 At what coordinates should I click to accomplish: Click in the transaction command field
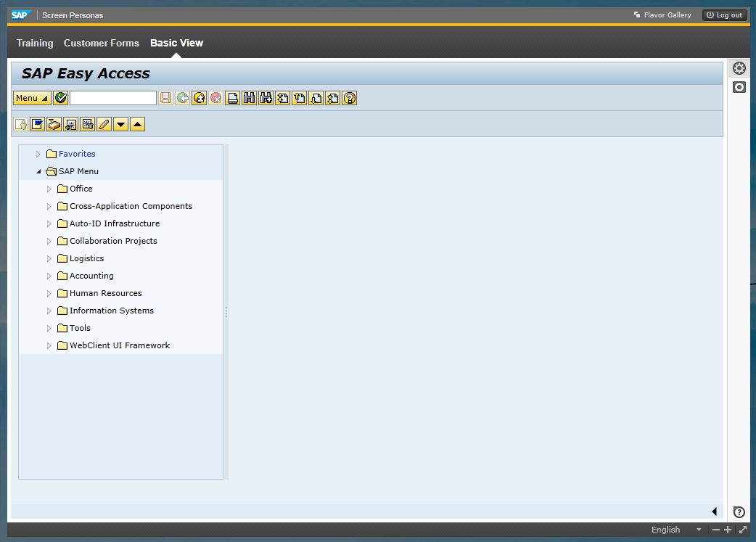pyautogui.click(x=113, y=99)
